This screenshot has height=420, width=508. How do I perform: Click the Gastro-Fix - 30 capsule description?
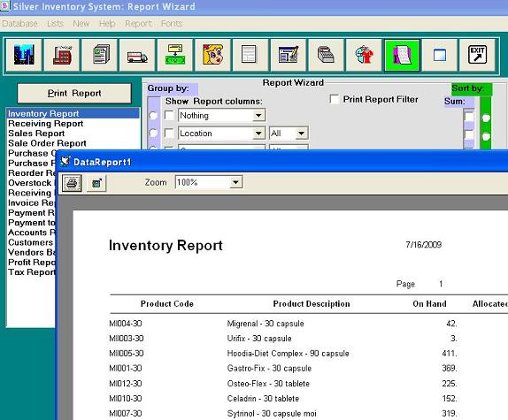(x=269, y=368)
